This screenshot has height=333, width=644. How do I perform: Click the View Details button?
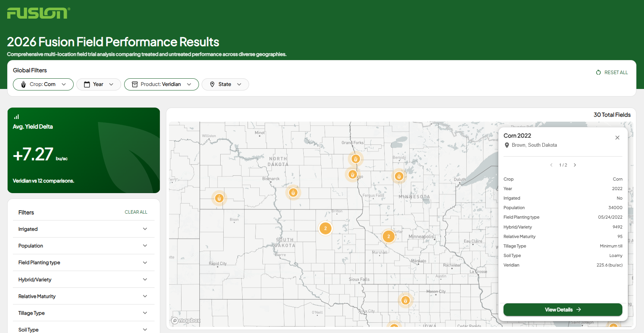pyautogui.click(x=562, y=309)
